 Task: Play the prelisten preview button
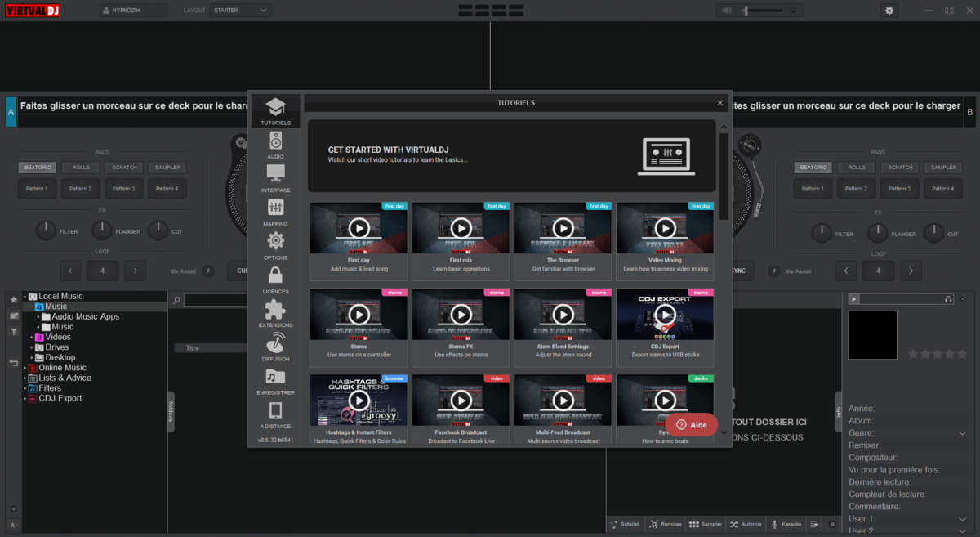[x=854, y=300]
